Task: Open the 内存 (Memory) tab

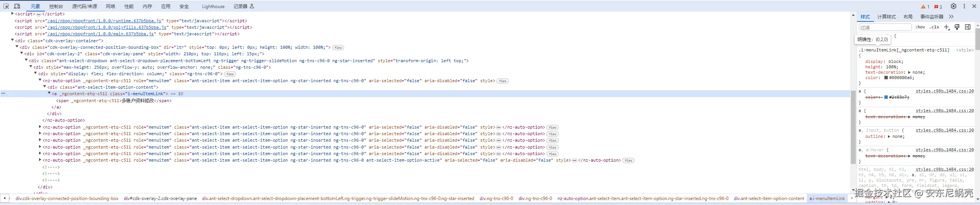Action: click(147, 7)
